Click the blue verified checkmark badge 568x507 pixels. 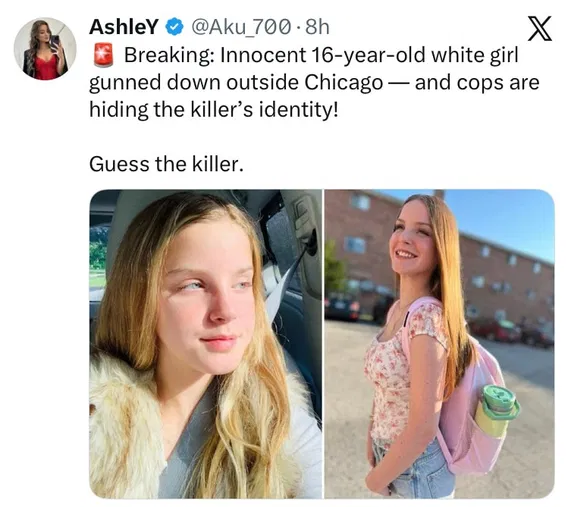[x=175, y=27]
